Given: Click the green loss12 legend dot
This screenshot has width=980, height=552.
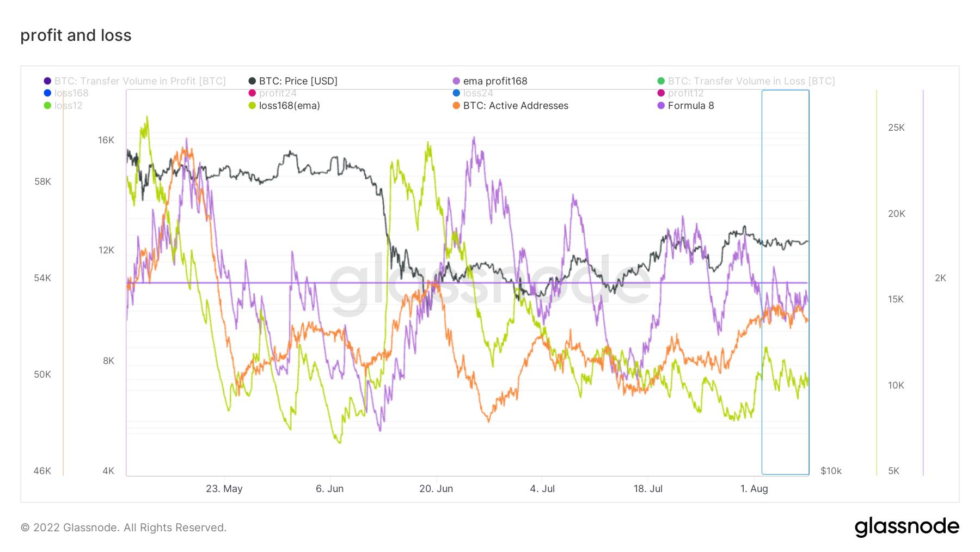Looking at the screenshot, I should pos(47,106).
